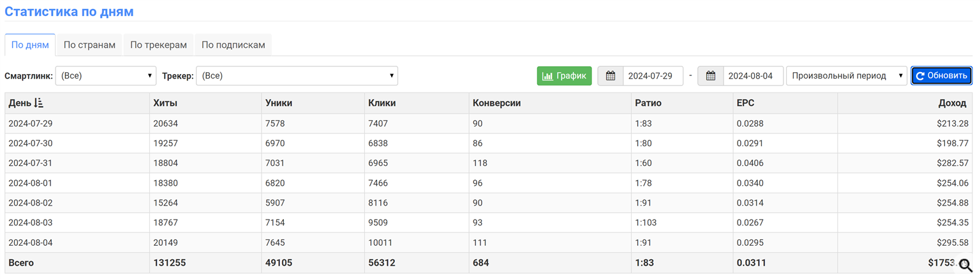Select the 2024-07-31 row date cell
Image resolution: width=980 pixels, height=279 pixels.
(31, 163)
